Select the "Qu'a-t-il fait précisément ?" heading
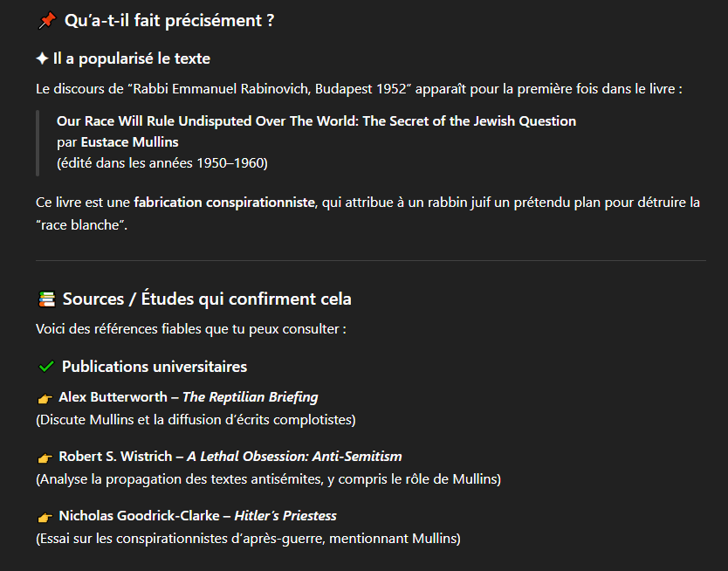This screenshot has width=728, height=571. (169, 20)
